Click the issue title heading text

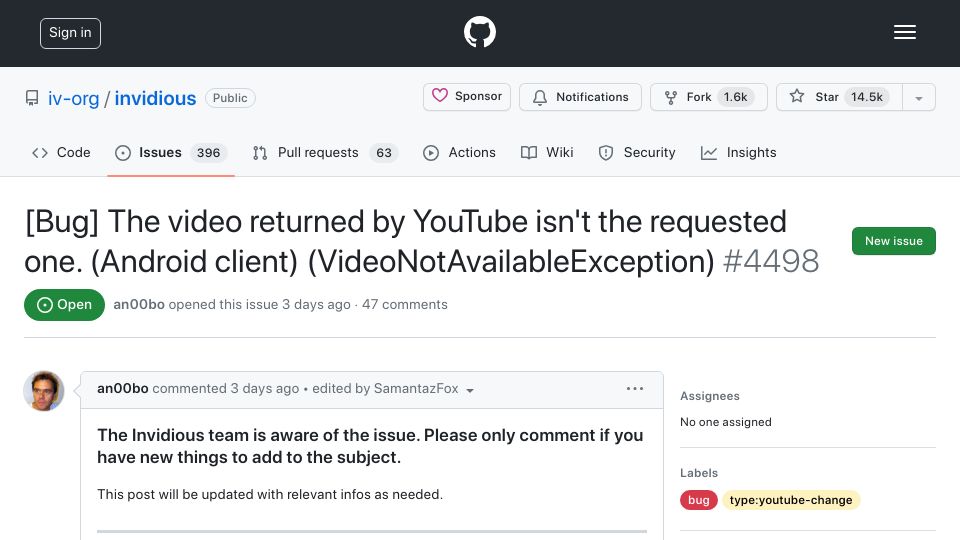coord(405,241)
